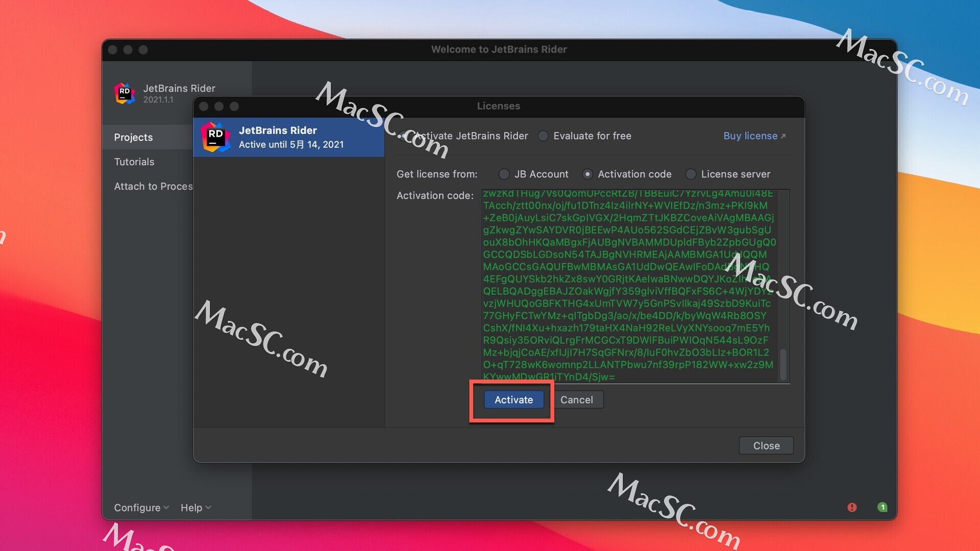Click the Buy license external arrow icon
The image size is (980, 551).
click(783, 136)
